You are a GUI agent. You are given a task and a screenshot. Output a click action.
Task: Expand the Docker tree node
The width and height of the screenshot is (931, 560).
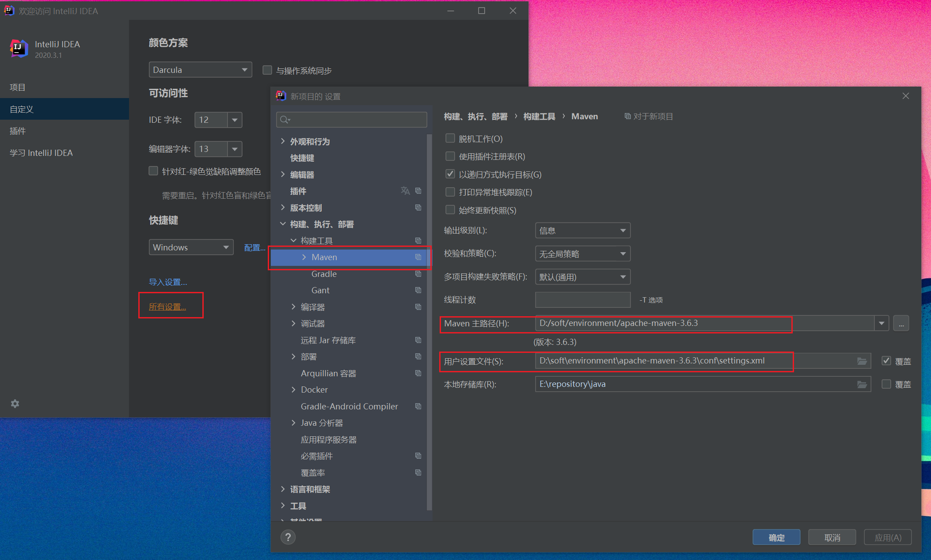point(293,390)
